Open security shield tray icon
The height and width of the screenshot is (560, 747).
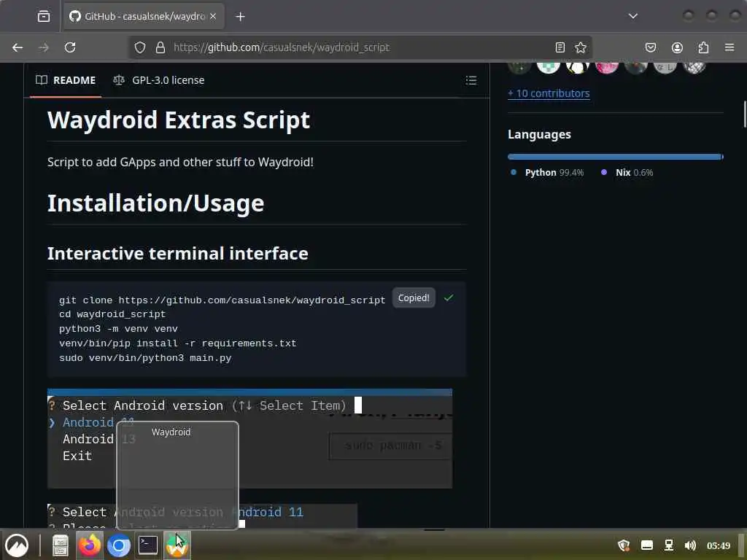[624, 545]
